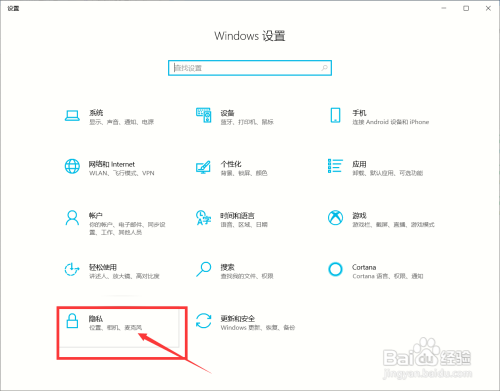The image size is (500, 391).
Task: Open the 设备 keyboard and speaker icon
Action: [203, 115]
